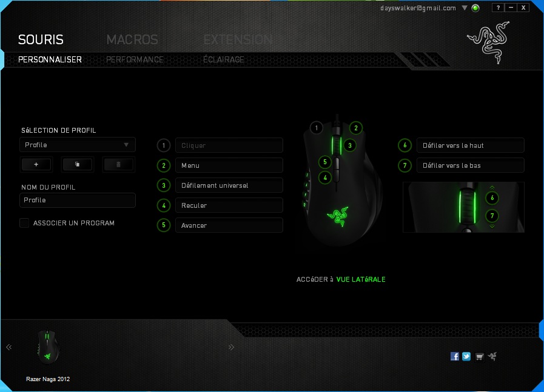Click list number 6 circle beside Défiler vers le haut
544x392 pixels.
click(x=405, y=145)
